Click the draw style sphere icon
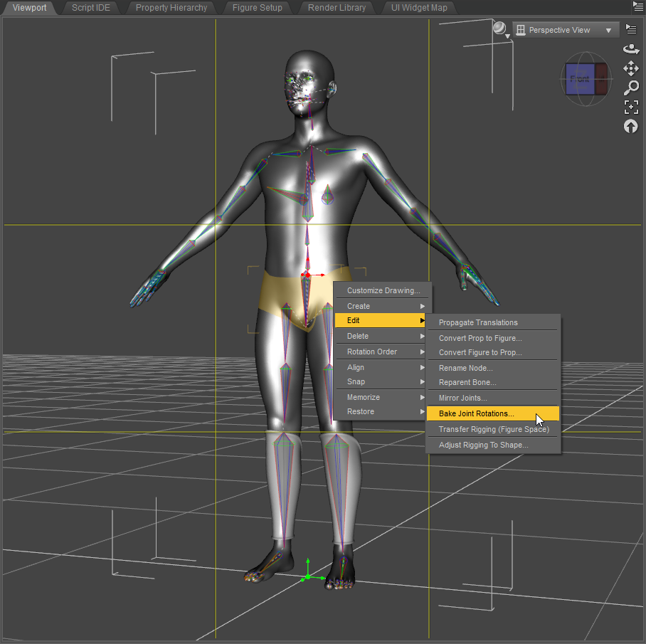This screenshot has width=646, height=644. (x=500, y=29)
